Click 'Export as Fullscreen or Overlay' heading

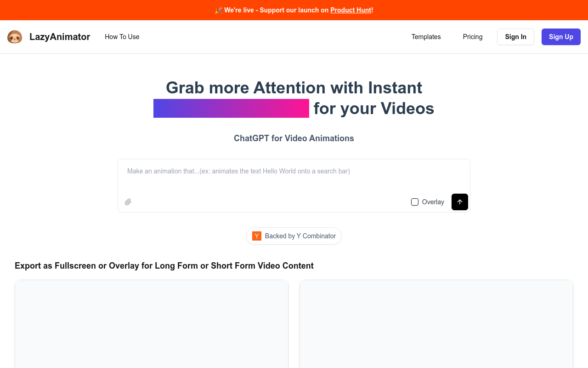164,266
